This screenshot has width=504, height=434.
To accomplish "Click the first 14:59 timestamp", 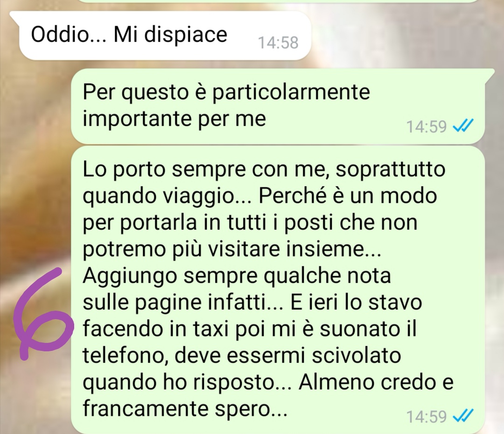I will tap(427, 127).
